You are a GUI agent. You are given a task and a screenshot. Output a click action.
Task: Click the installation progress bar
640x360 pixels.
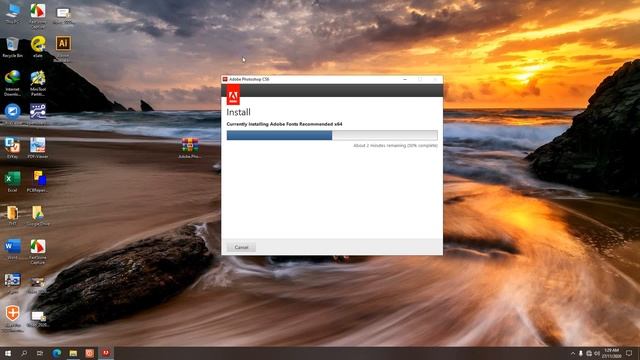(332, 135)
